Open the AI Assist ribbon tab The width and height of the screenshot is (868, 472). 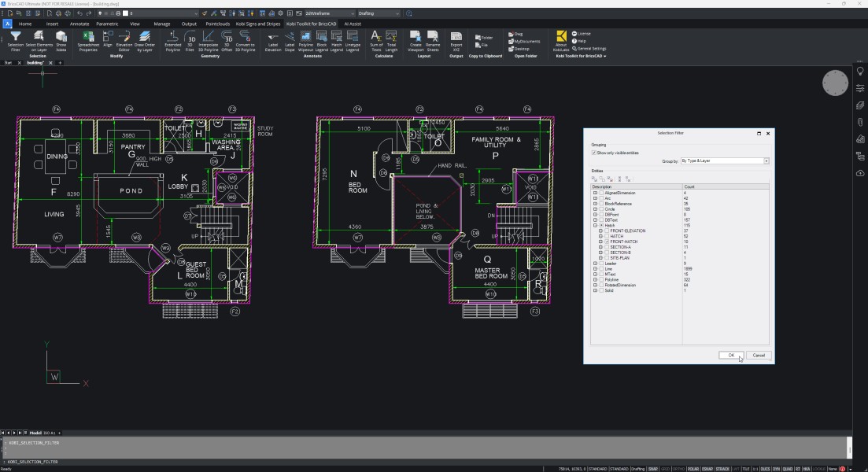(x=353, y=24)
